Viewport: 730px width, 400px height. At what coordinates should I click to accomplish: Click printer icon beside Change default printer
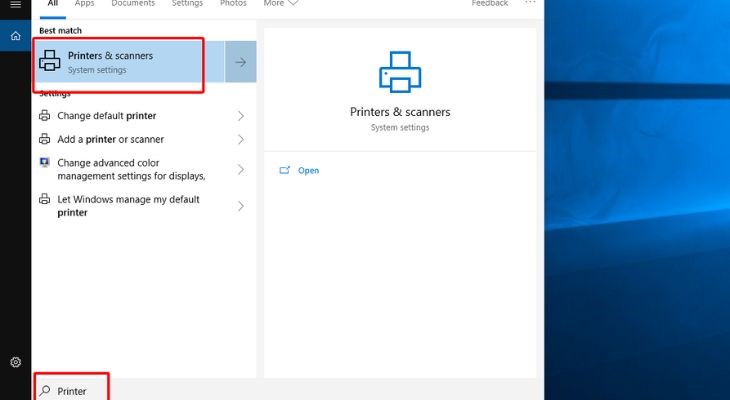pos(45,115)
